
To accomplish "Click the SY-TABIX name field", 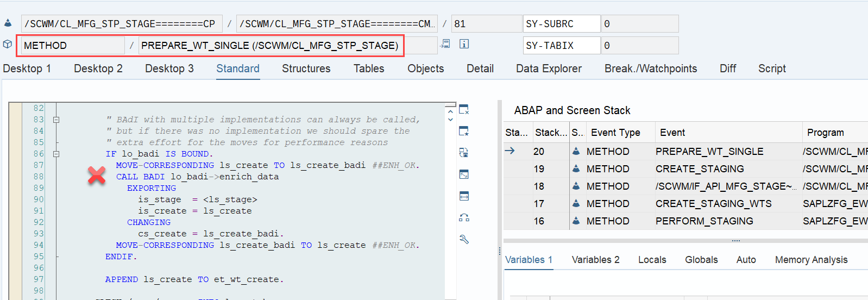I will [562, 46].
